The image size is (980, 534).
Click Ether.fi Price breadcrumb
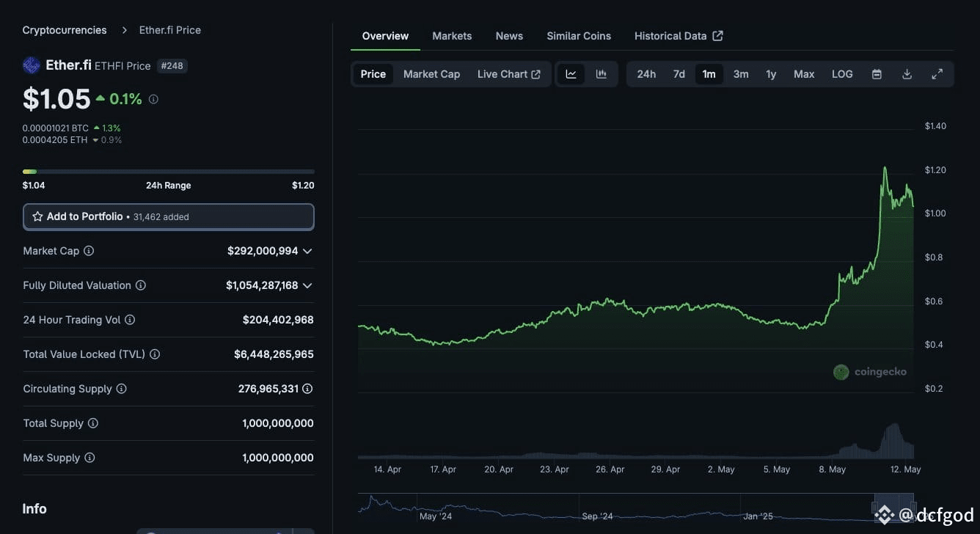170,30
